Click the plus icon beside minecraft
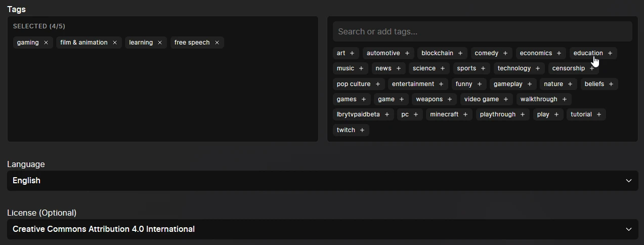 pyautogui.click(x=465, y=114)
